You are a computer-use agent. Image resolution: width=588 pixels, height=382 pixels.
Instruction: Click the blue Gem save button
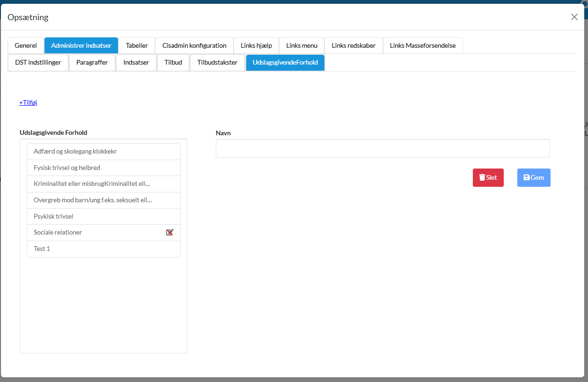coord(534,177)
